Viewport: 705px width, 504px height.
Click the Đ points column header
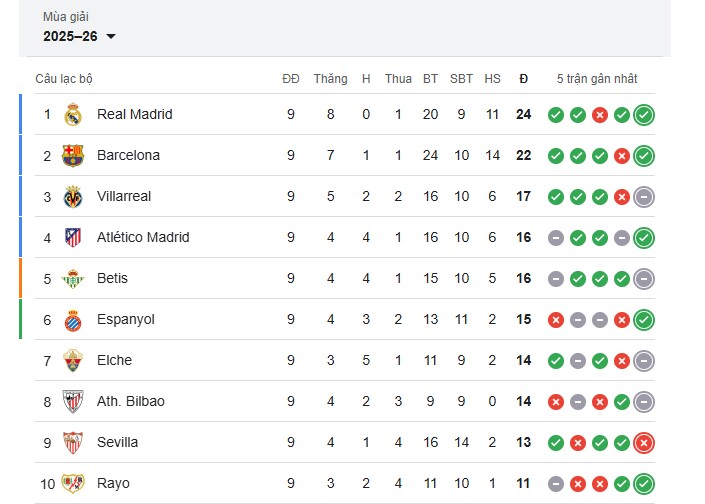523,79
